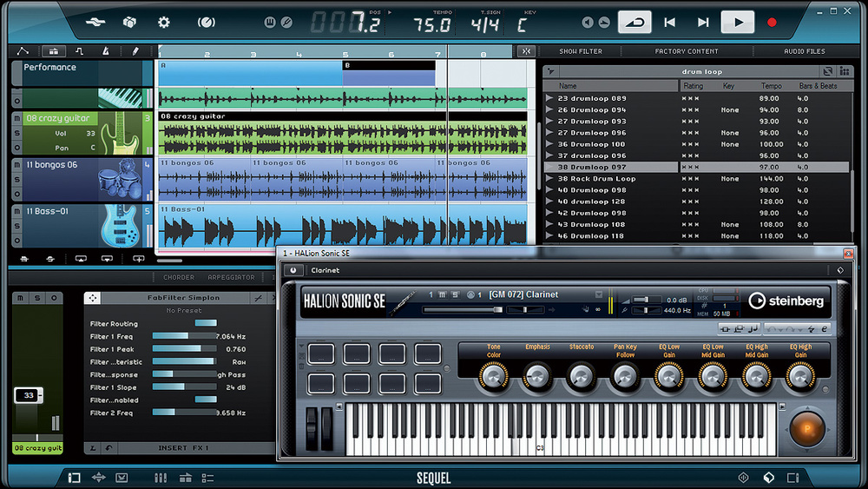Click the wave-shaped icon in the top bar
The height and width of the screenshot is (489, 868).
tap(95, 23)
